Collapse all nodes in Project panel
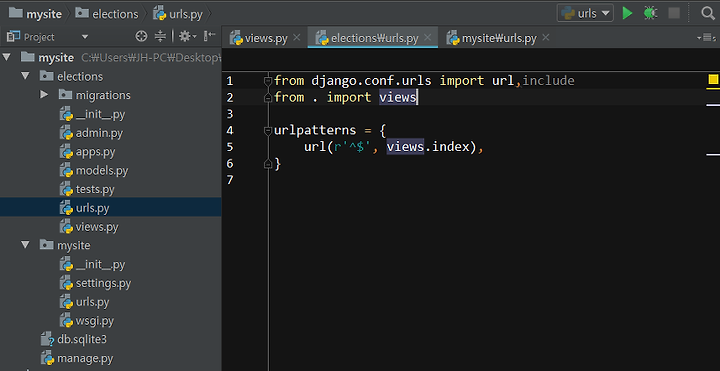This screenshot has width=720, height=371. coord(160,36)
